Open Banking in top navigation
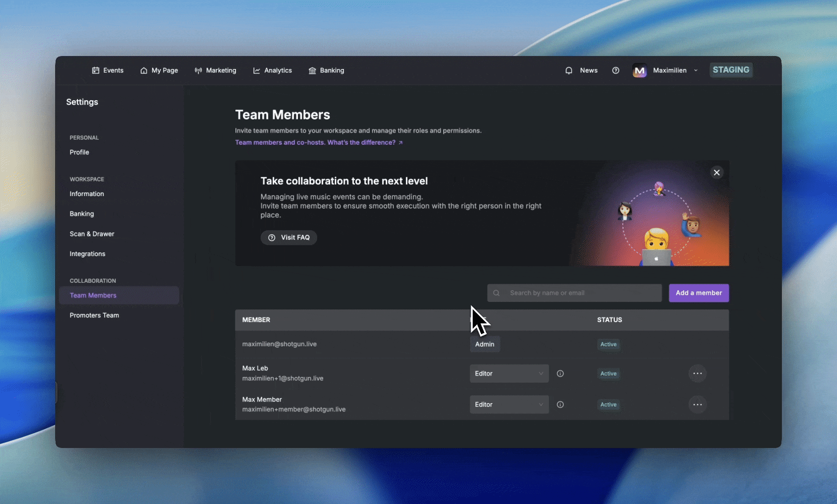Screen dimensions: 837x504 [x=326, y=70]
